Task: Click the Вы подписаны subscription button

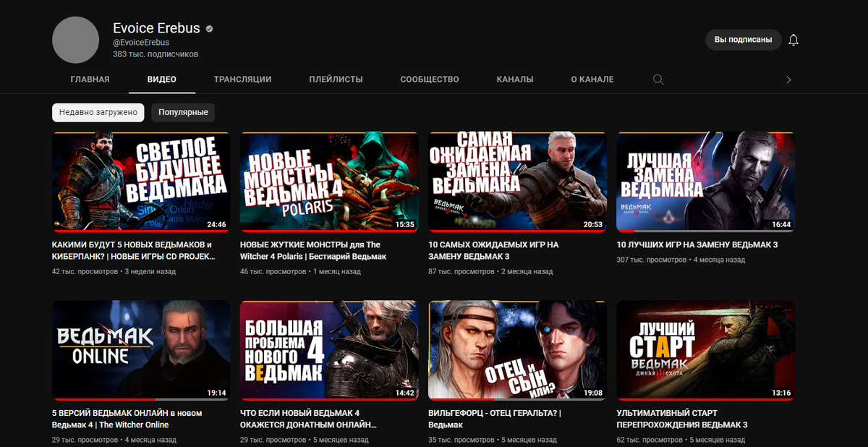Action: click(744, 40)
